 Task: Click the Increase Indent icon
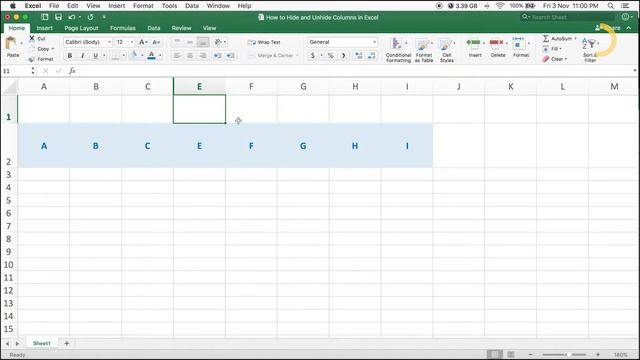(x=231, y=56)
